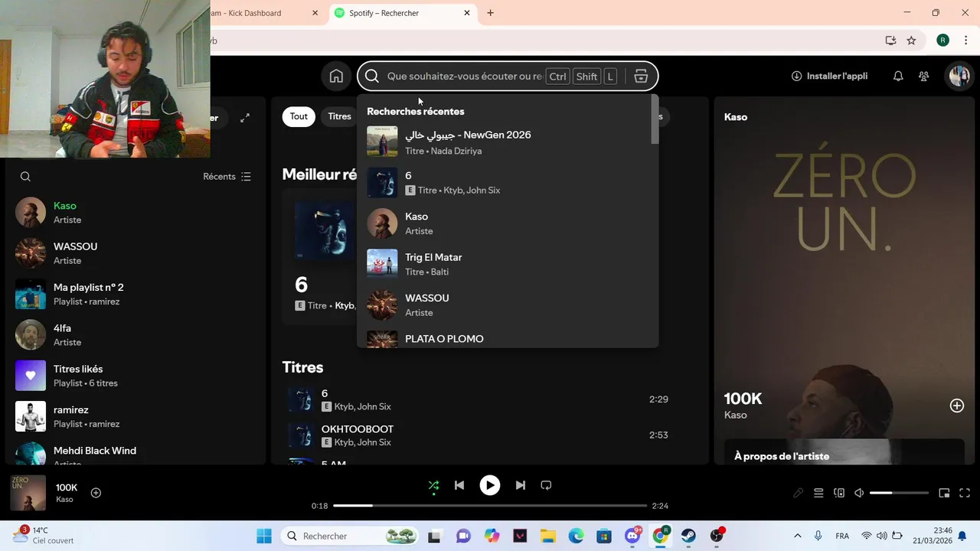Click the recent searches scrollbar
Viewport: 980px width, 551px height.
(655, 119)
